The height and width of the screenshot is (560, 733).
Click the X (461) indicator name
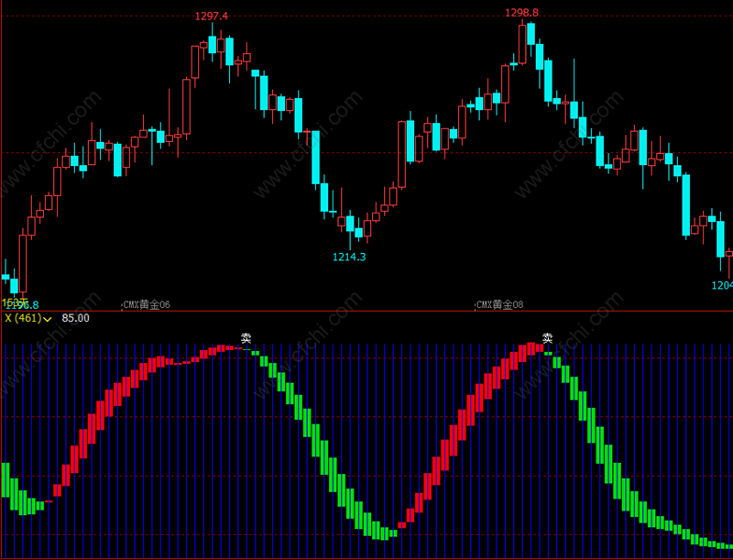pos(24,318)
